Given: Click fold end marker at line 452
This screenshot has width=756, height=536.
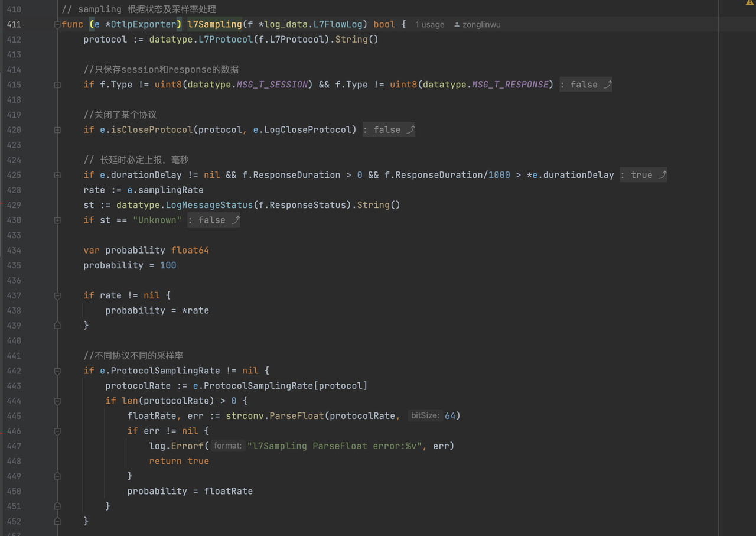Looking at the screenshot, I should (57, 521).
